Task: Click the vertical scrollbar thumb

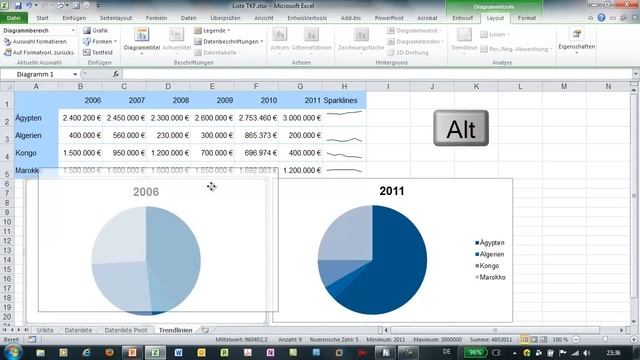Action: click(634, 196)
